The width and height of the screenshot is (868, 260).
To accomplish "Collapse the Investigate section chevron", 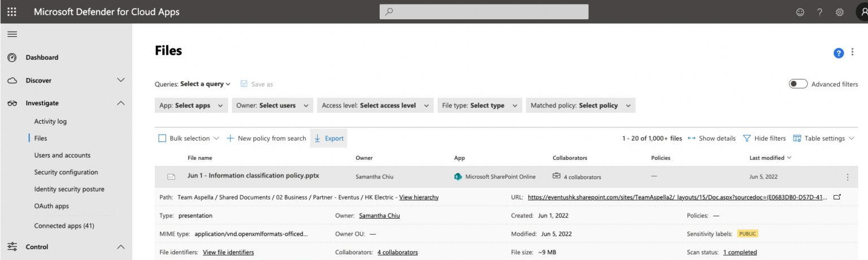I will [120, 103].
